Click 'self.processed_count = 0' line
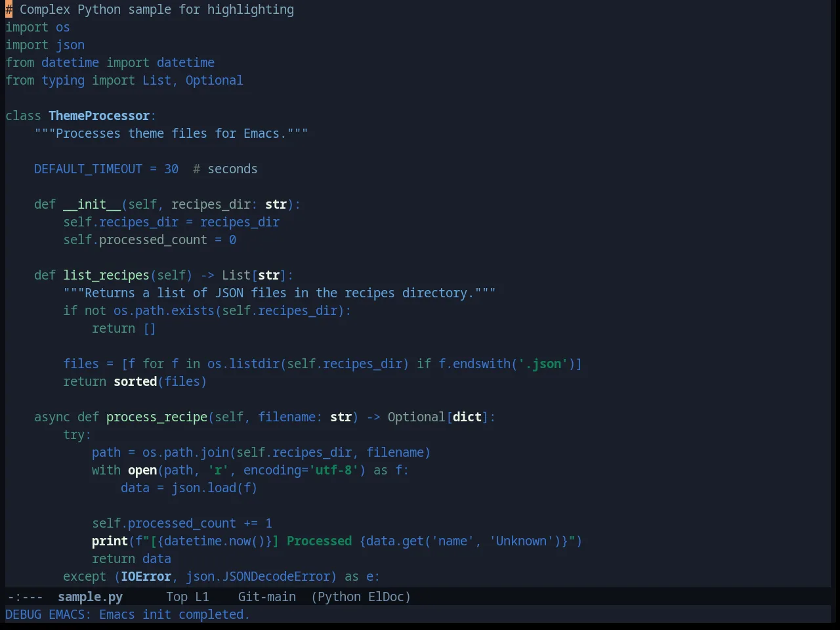The width and height of the screenshot is (840, 630). click(x=150, y=240)
